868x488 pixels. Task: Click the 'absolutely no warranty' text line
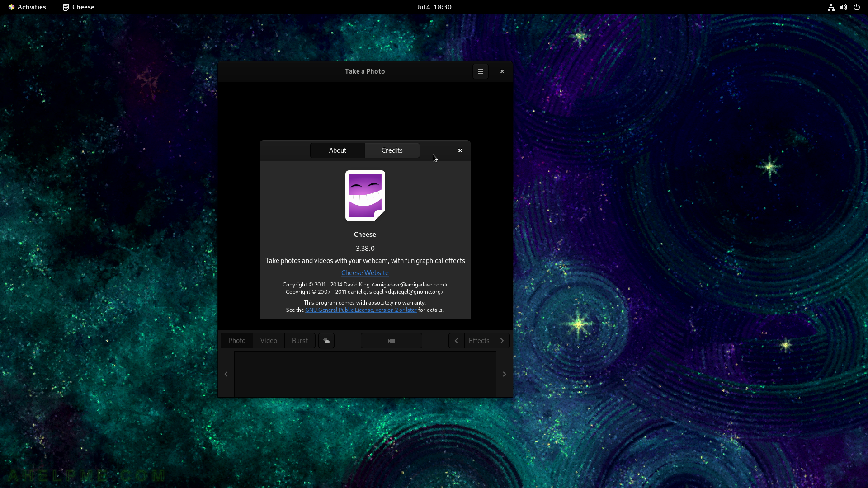click(x=365, y=303)
